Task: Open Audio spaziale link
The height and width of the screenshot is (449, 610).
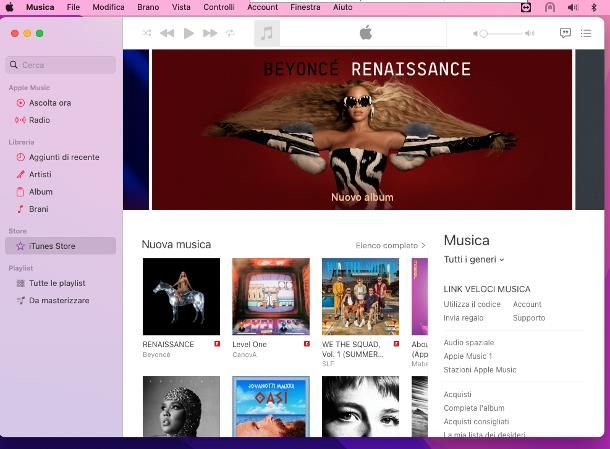Action: (469, 342)
